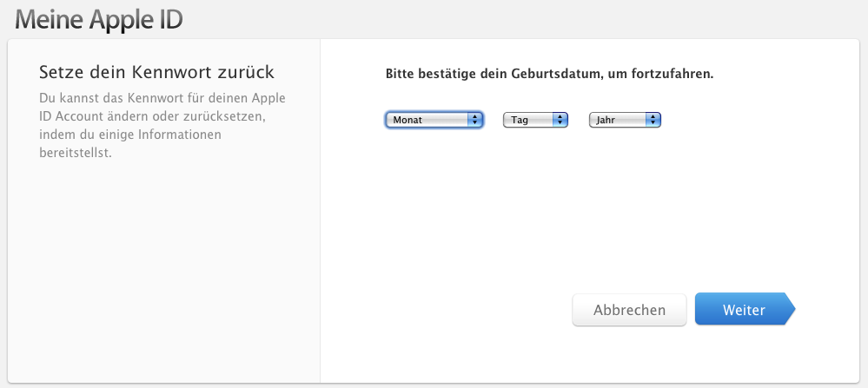Click the pointed arrow tip of Weiter
The width and height of the screenshot is (868, 388).
(790, 309)
